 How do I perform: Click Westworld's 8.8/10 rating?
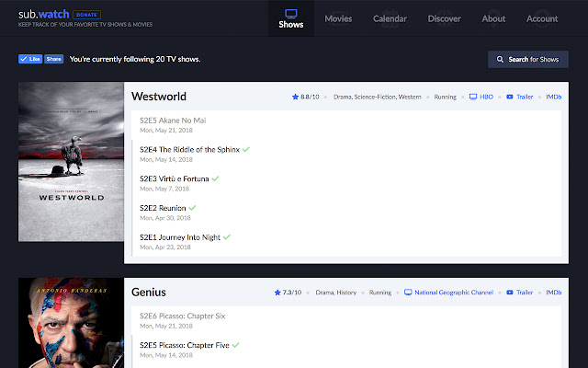point(310,97)
